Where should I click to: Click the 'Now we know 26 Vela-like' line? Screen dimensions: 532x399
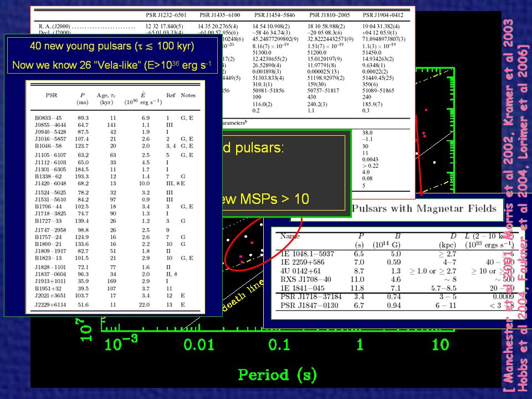(111, 65)
